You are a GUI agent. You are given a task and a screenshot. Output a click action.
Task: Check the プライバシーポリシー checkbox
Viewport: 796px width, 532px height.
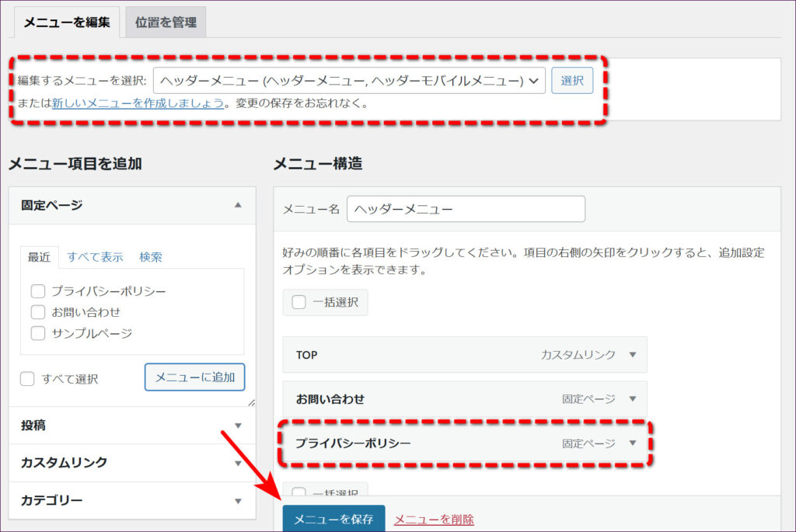point(37,291)
